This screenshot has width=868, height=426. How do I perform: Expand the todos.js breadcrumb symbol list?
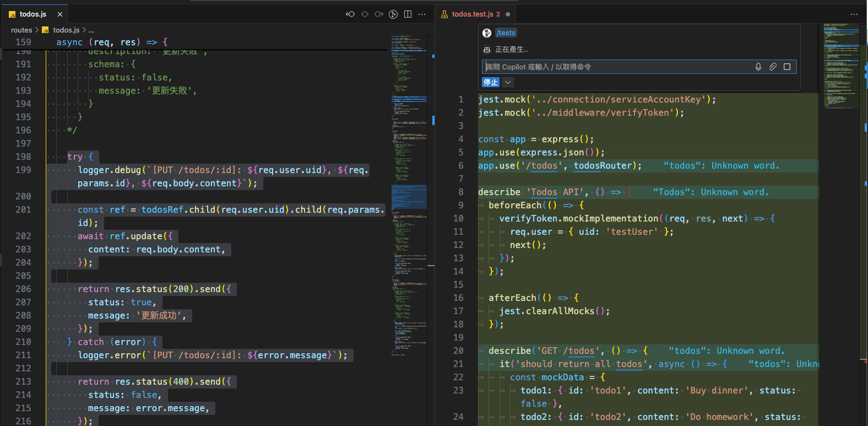click(91, 30)
